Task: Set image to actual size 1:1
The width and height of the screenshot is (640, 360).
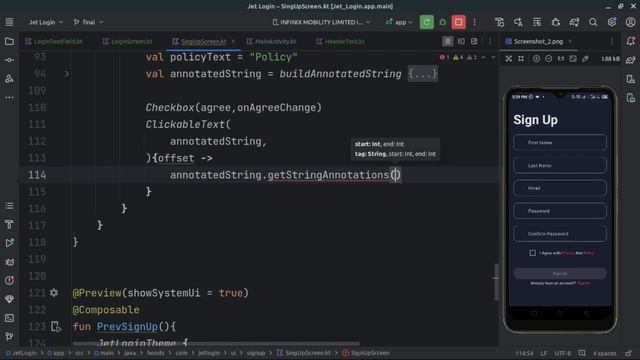Action: (x=561, y=59)
